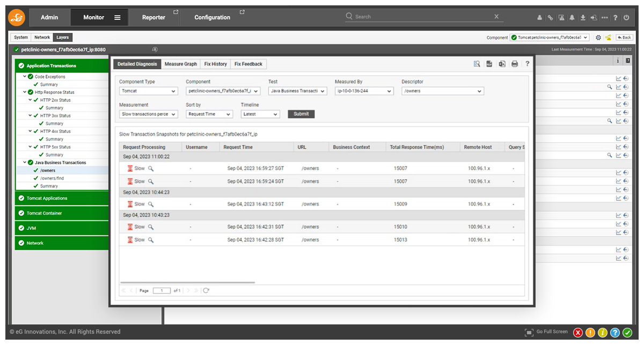
Task: Open help in the diagnosis dialog
Action: [527, 64]
